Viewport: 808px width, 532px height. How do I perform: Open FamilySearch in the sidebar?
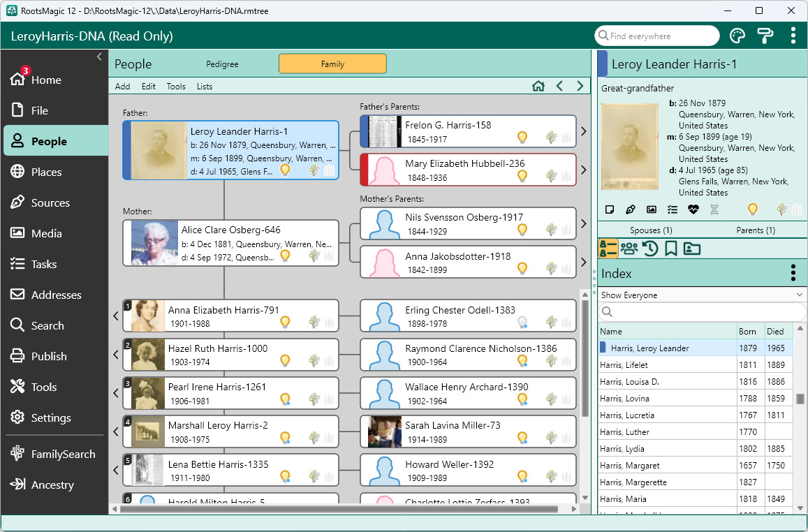click(55, 455)
